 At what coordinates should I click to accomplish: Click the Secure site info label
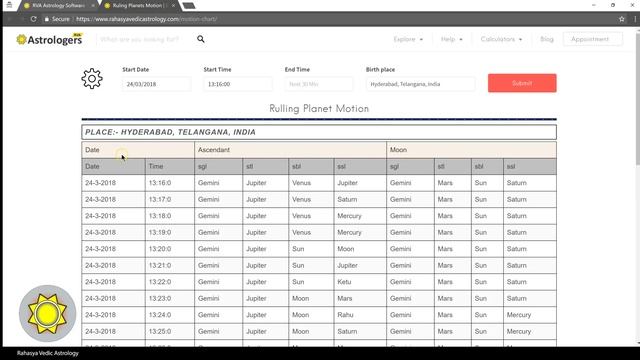(57, 19)
